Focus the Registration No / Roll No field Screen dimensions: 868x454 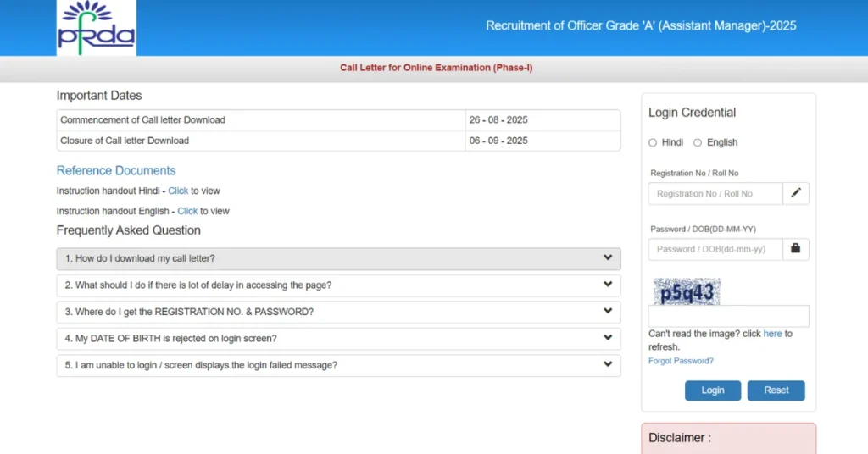(x=715, y=194)
